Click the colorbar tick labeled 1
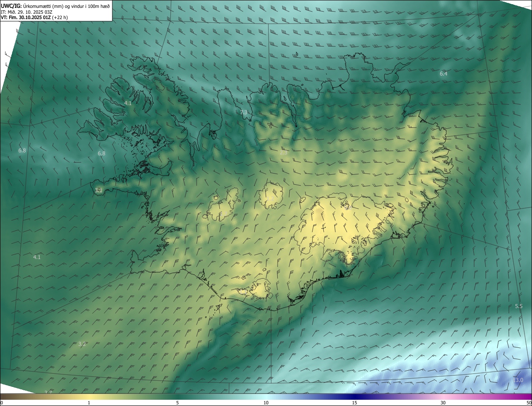The height and width of the screenshot is (406, 532). 89,403
